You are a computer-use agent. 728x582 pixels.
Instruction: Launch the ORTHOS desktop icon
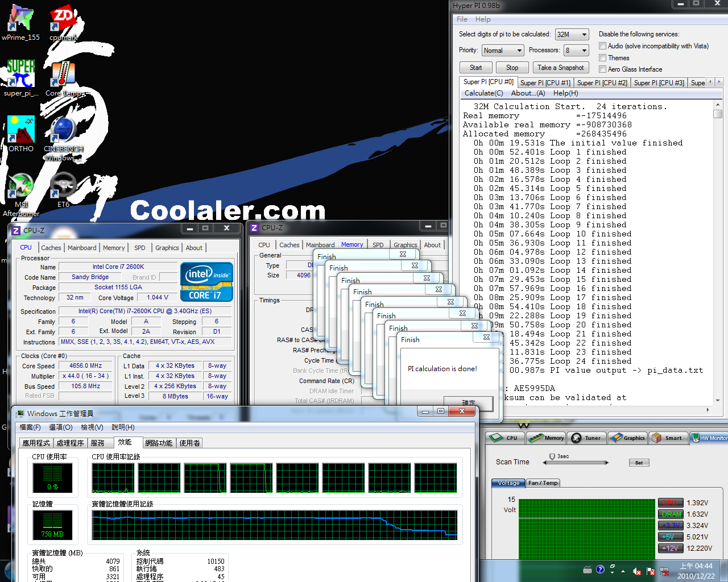click(21, 134)
